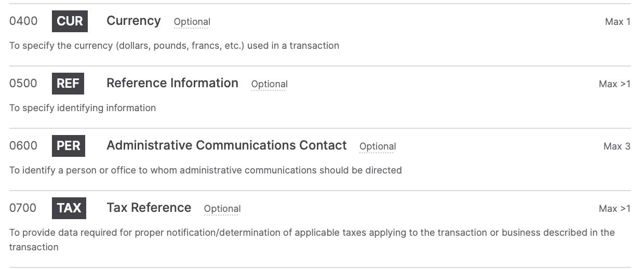Select position number 0700
Image resolution: width=644 pixels, height=269 pixels.
(23, 208)
